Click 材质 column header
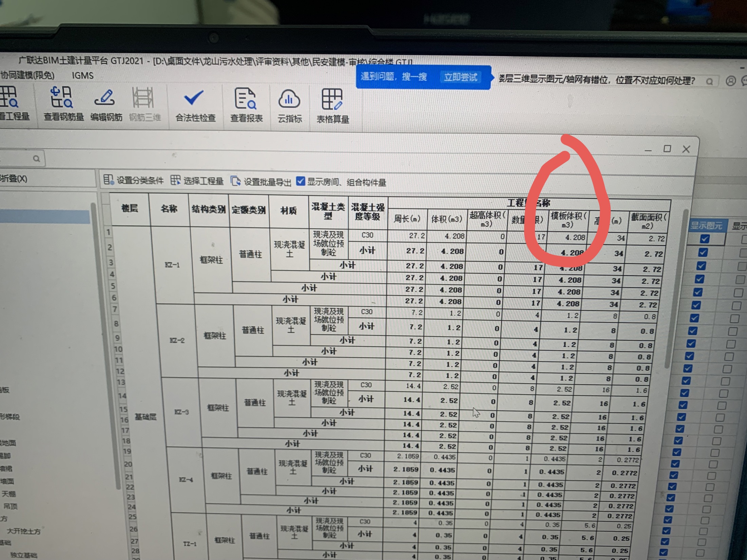This screenshot has width=747, height=560. [288, 211]
